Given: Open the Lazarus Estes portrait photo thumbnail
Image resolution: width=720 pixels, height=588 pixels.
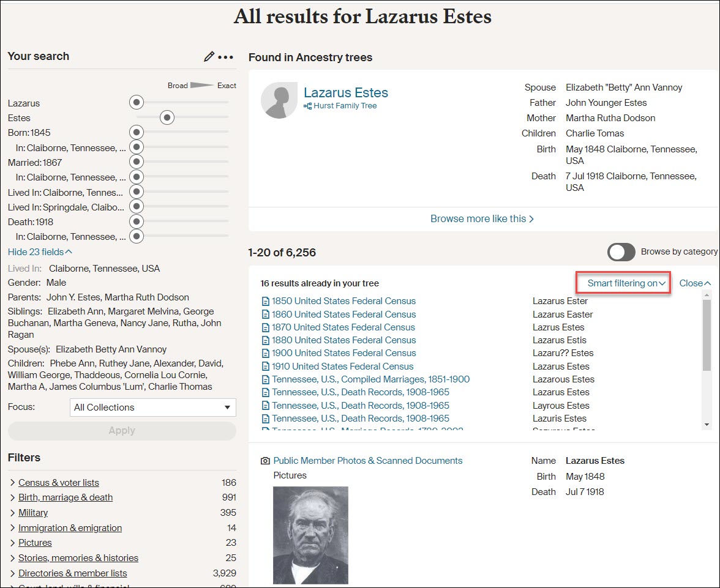Looking at the screenshot, I should [310, 535].
